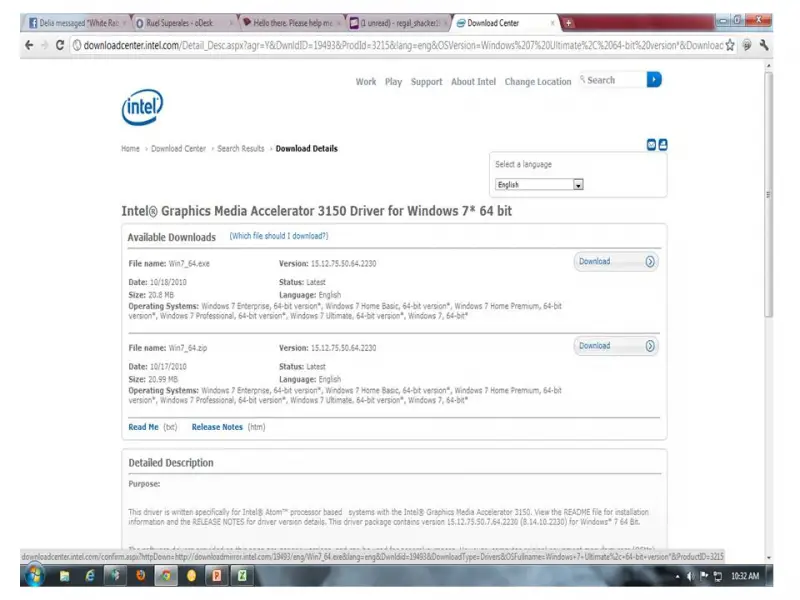Open the Excel icon in the taskbar

242,576
